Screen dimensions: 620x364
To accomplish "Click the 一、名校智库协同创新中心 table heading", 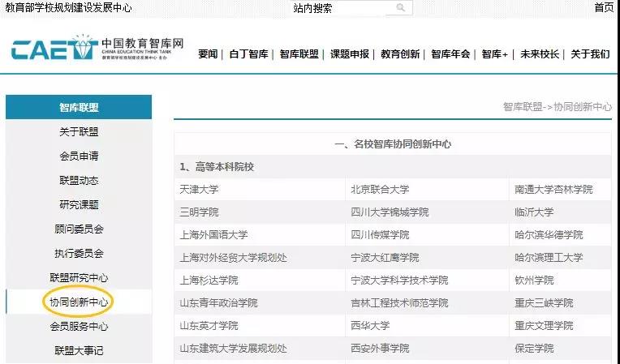I will pyautogui.click(x=393, y=144).
